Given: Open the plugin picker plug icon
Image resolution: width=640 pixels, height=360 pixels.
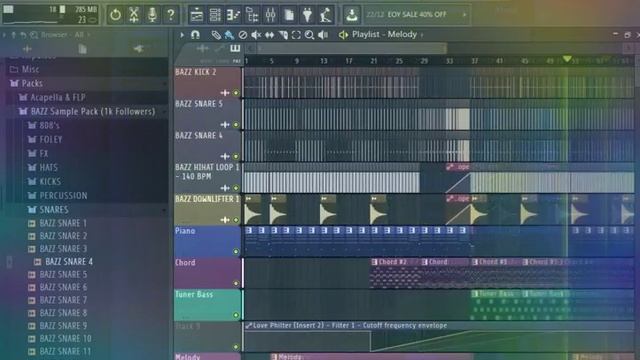Looking at the screenshot, I should pos(307,15).
